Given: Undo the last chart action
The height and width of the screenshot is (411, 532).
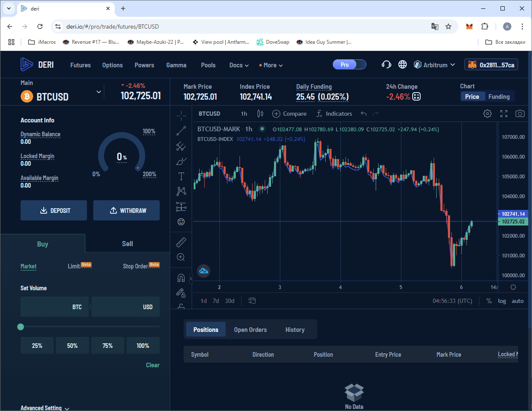Looking at the screenshot, I should [363, 114].
